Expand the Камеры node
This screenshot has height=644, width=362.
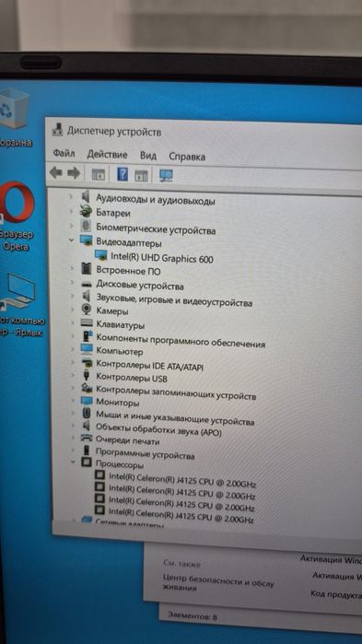(72, 309)
